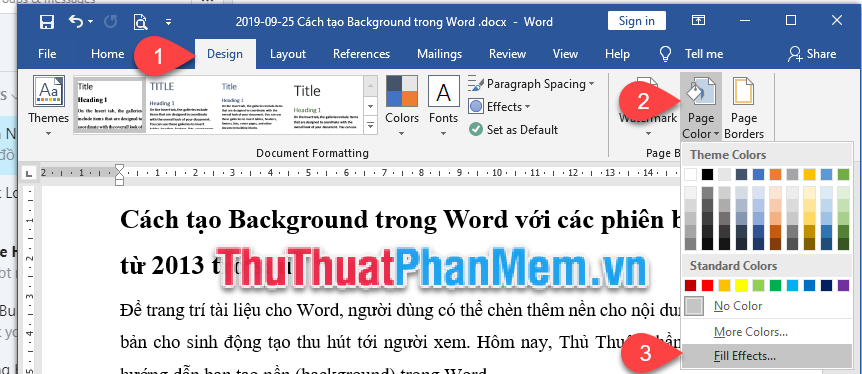
Task: Select the yellow standard color swatch
Action: coord(742,285)
